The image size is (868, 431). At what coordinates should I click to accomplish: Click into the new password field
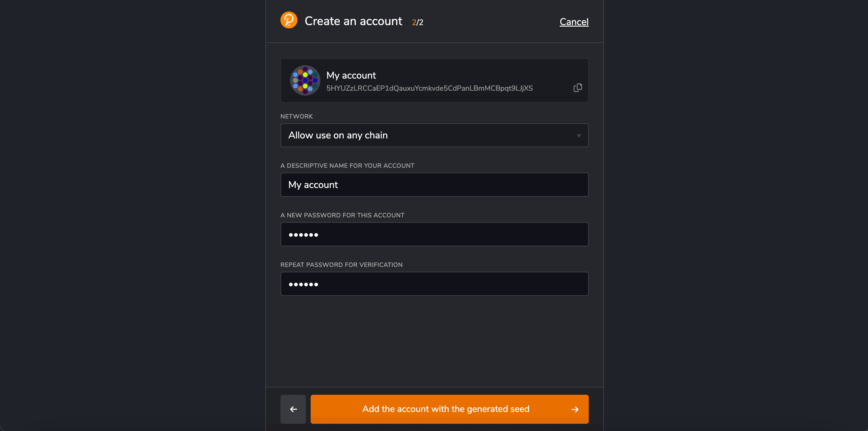coord(434,235)
